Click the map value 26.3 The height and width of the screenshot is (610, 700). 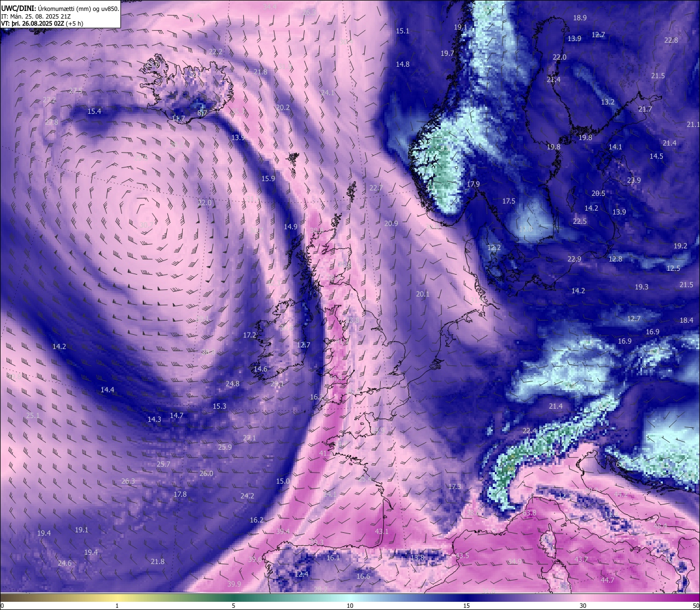128,481
